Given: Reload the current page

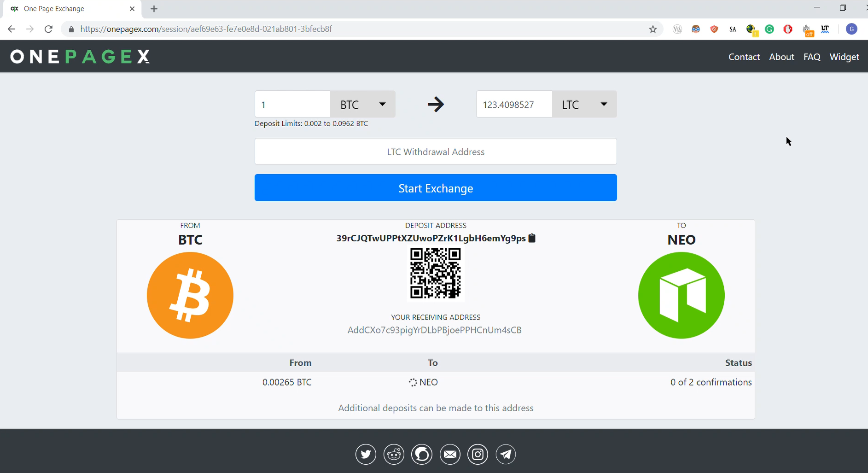Looking at the screenshot, I should 48,29.
